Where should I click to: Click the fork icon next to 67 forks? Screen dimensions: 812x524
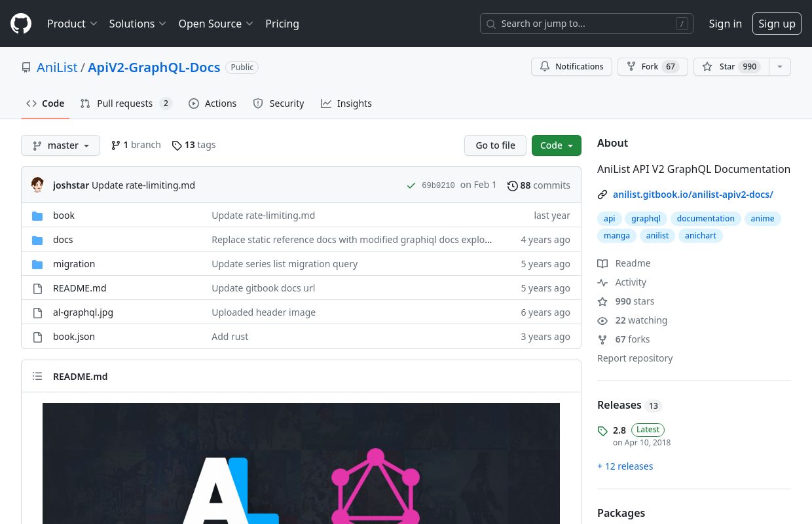click(602, 340)
